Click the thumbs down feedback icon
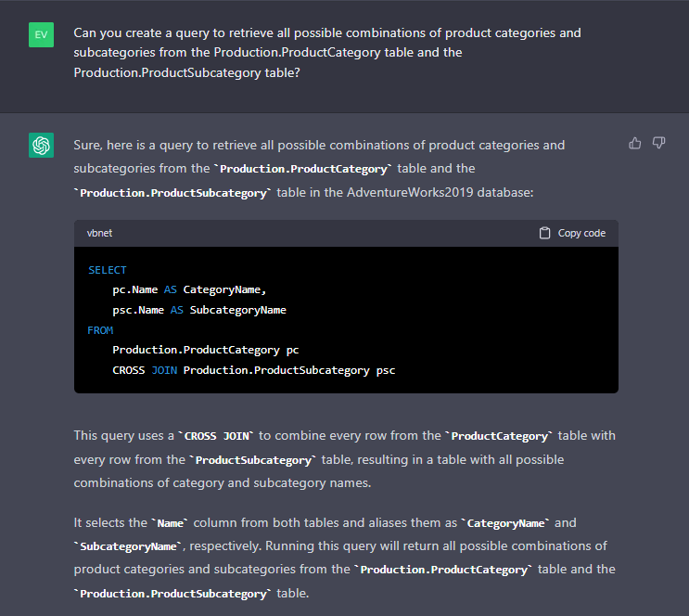Viewport: 689px width, 616px height. (x=659, y=143)
